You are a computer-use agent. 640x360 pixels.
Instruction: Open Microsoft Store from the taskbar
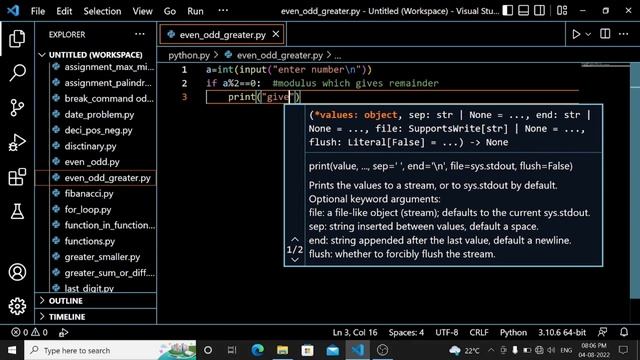307,350
